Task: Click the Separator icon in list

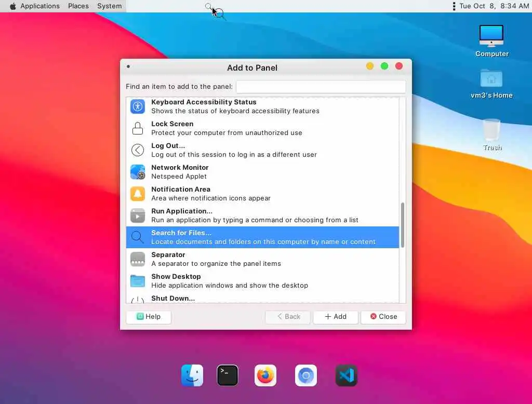Action: click(x=137, y=259)
